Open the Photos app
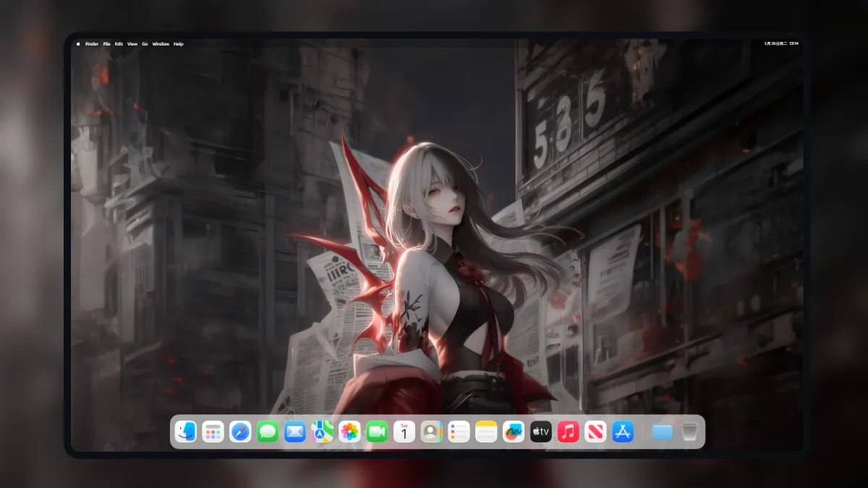The image size is (868, 488). coord(349,432)
